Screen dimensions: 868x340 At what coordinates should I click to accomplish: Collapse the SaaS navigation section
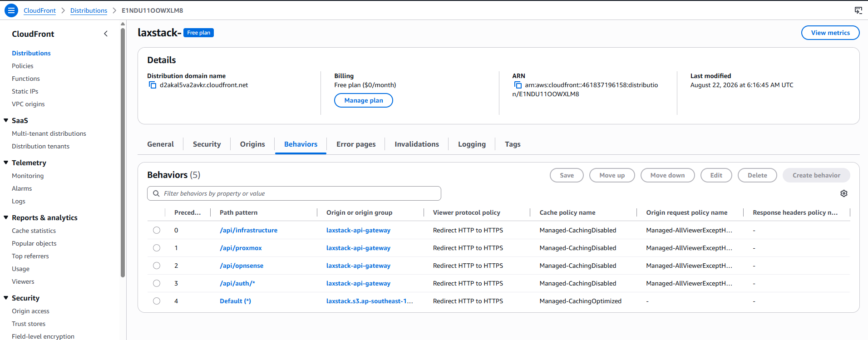point(6,120)
